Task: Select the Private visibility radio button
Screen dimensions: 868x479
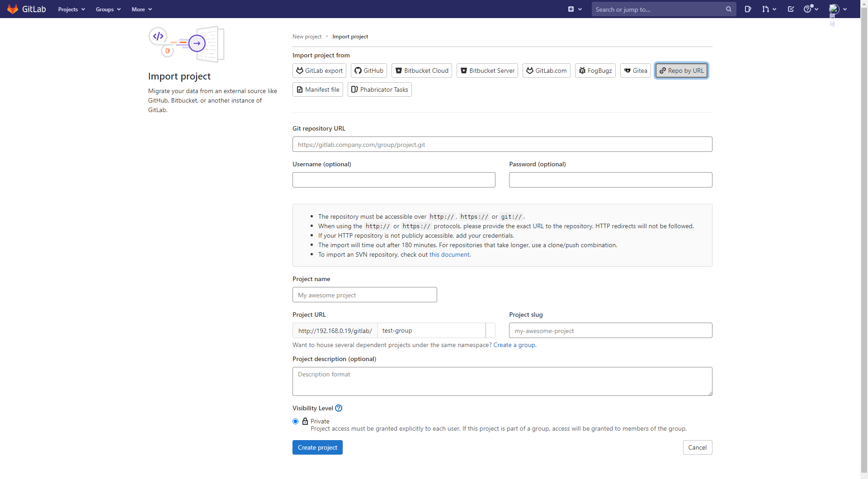Action: (296, 421)
